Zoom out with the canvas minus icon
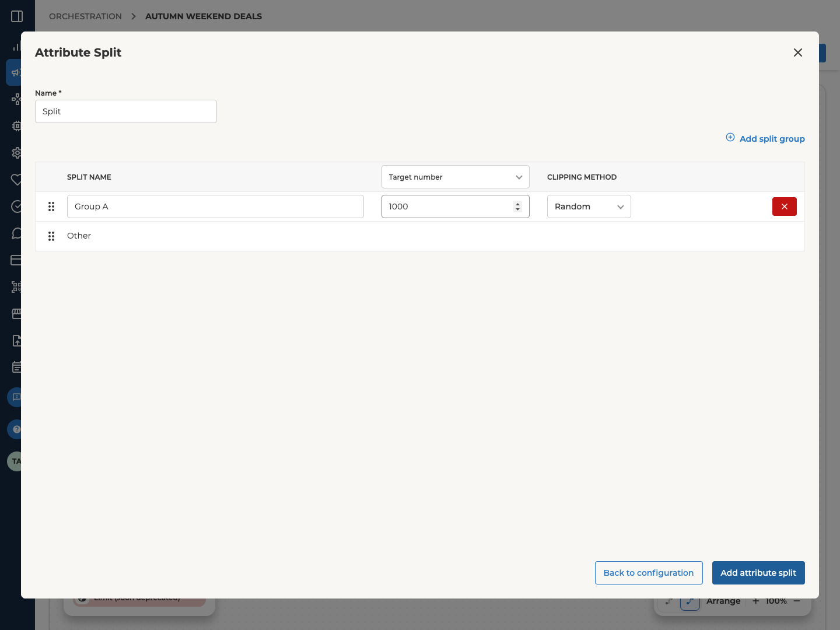This screenshot has width=840, height=630. point(797,601)
